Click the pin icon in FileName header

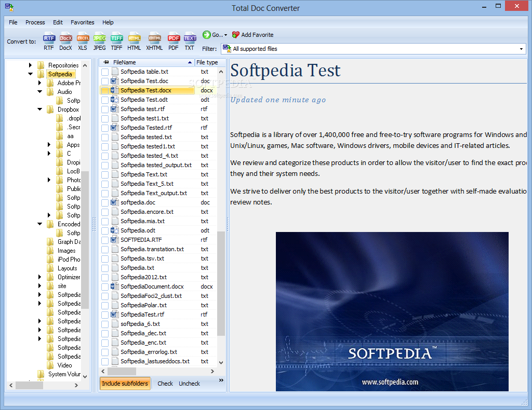tap(106, 62)
